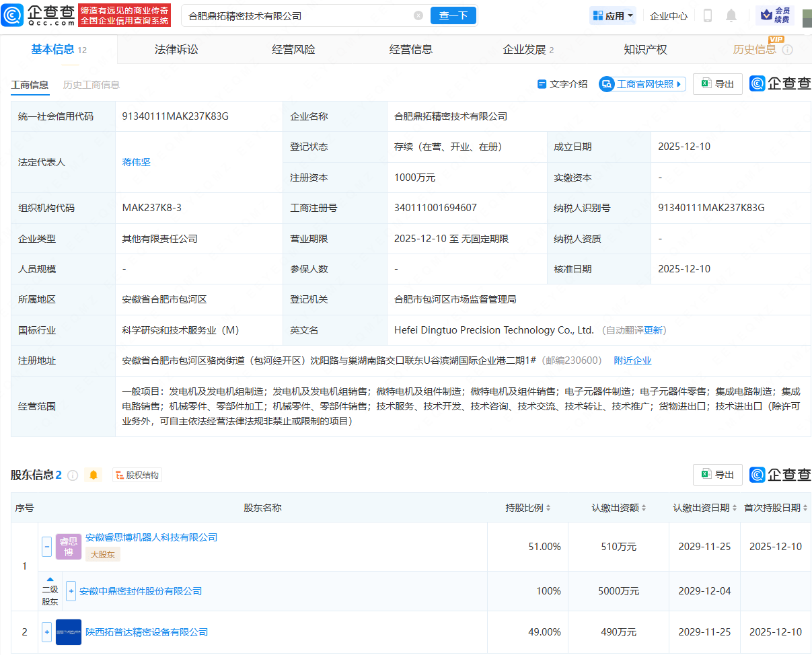Click the 查一下 search button
This screenshot has width=812, height=655.
(453, 15)
